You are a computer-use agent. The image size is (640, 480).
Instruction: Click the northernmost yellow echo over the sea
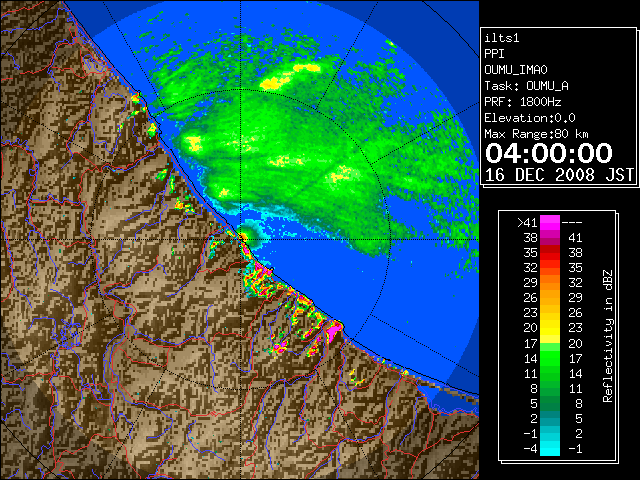pos(307,68)
